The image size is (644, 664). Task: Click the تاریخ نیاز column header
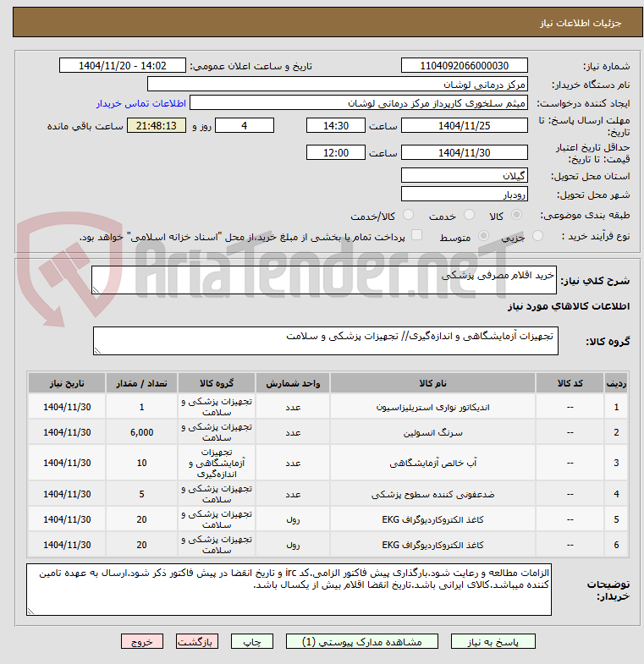click(67, 383)
